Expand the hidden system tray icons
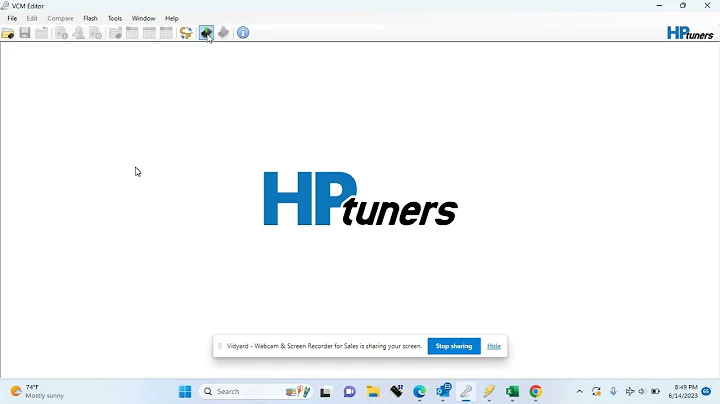The image size is (720, 404). pyautogui.click(x=579, y=392)
